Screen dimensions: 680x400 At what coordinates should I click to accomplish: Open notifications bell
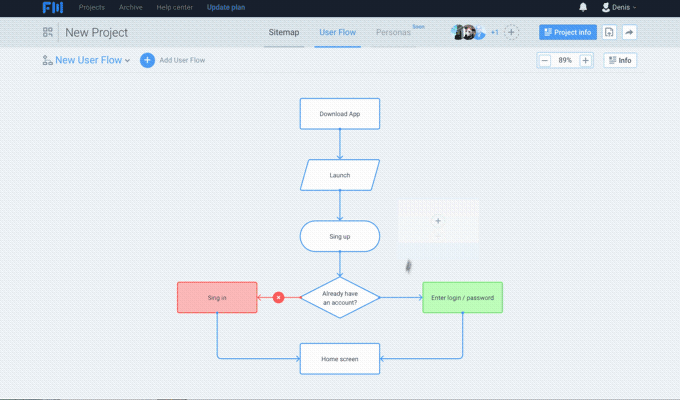[x=583, y=7]
